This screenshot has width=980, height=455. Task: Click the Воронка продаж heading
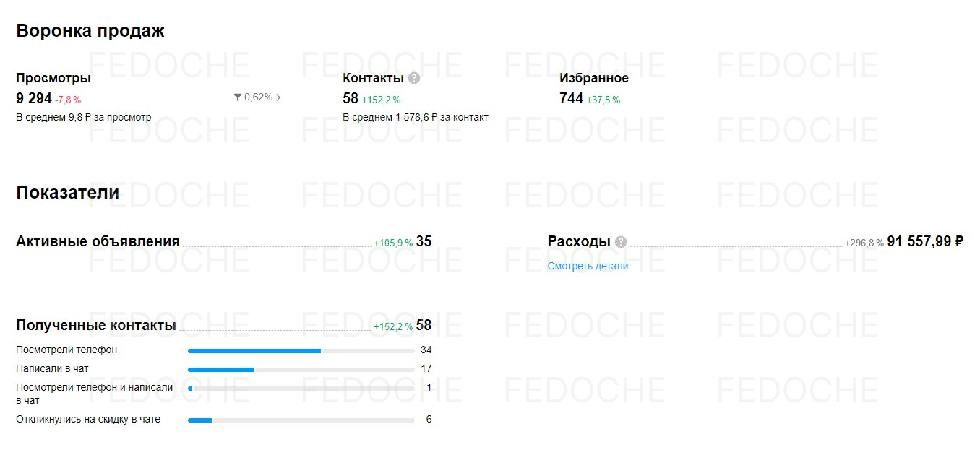[x=90, y=31]
